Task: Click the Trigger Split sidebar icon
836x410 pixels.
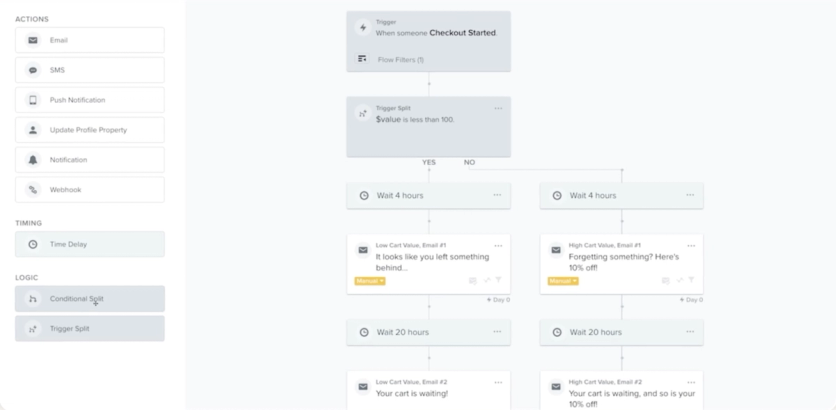Action: click(x=33, y=329)
